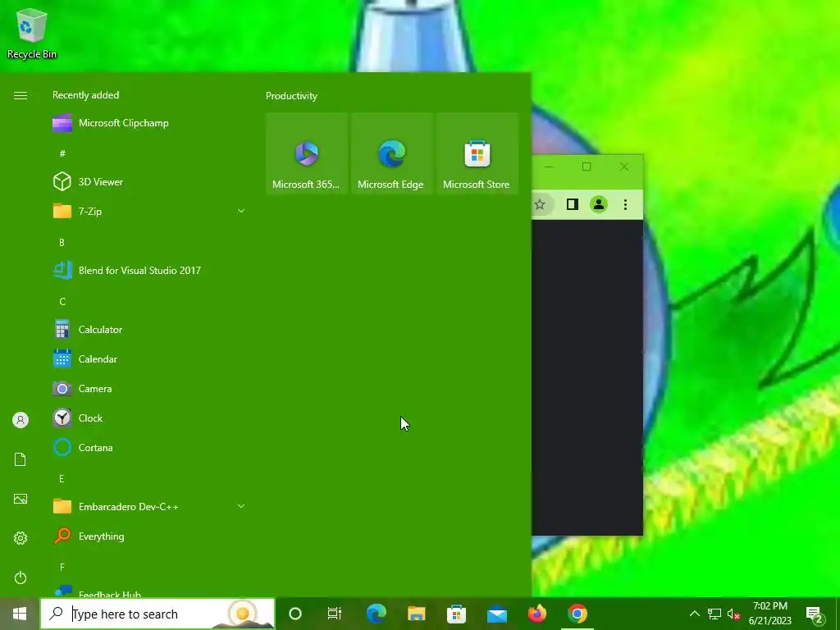Viewport: 840px width, 630px height.
Task: Show hidden system tray icons
Action: (694, 614)
